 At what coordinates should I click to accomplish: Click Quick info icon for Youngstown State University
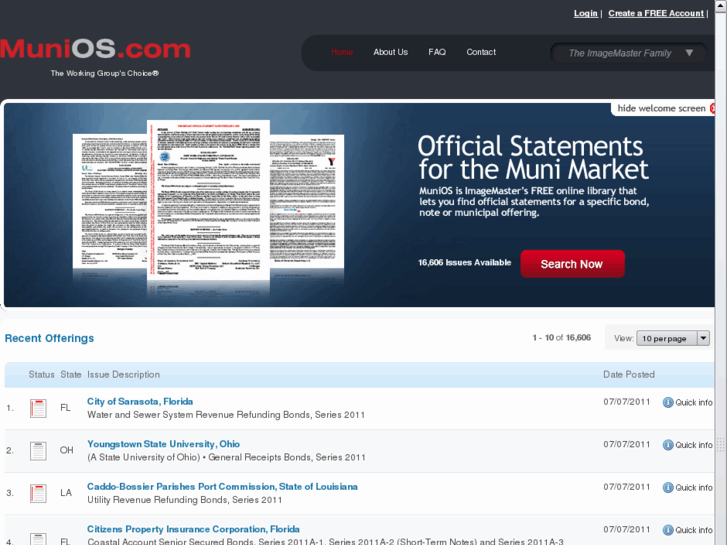click(x=668, y=445)
